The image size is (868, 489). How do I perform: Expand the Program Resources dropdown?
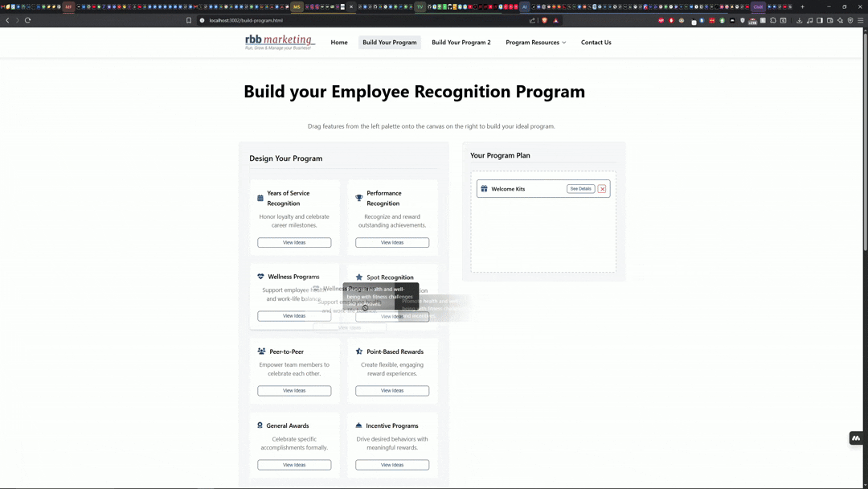(x=535, y=42)
